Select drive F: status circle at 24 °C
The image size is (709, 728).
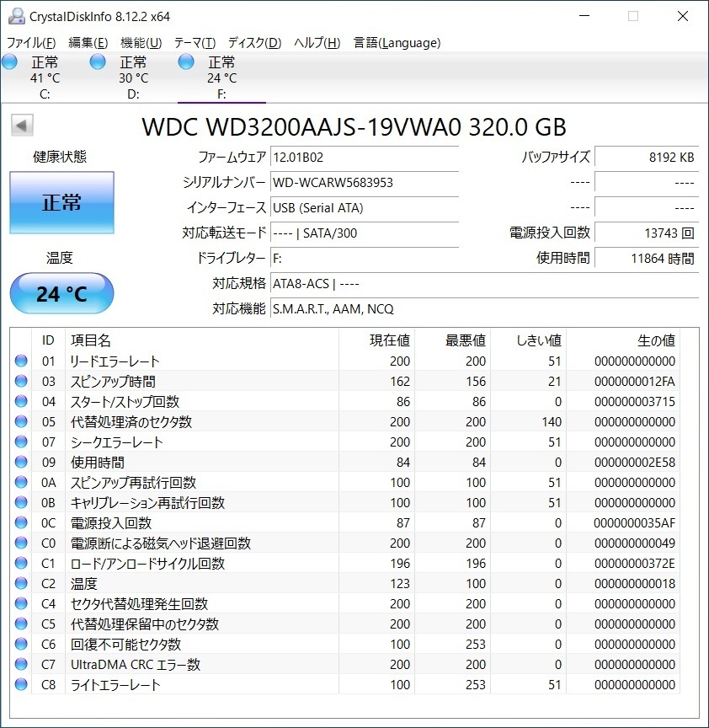coord(186,62)
